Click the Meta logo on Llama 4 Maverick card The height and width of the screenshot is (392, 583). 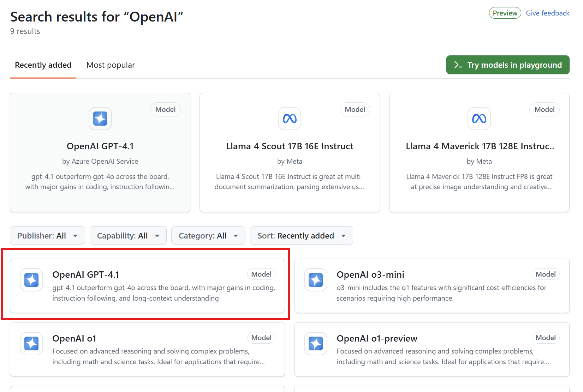tap(479, 119)
